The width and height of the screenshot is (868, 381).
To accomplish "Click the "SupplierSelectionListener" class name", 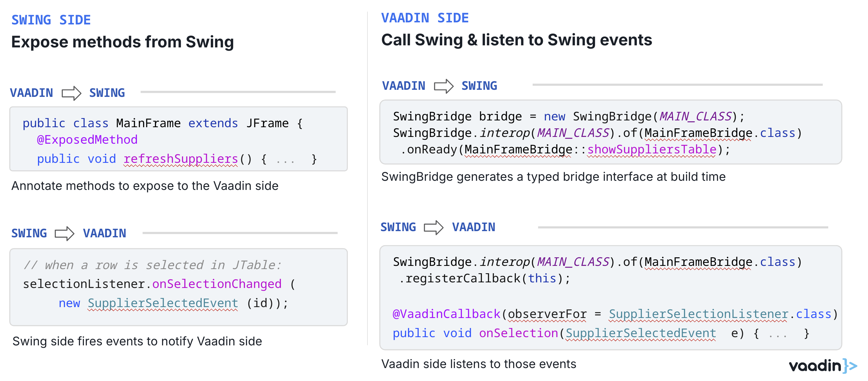I will pos(698,314).
